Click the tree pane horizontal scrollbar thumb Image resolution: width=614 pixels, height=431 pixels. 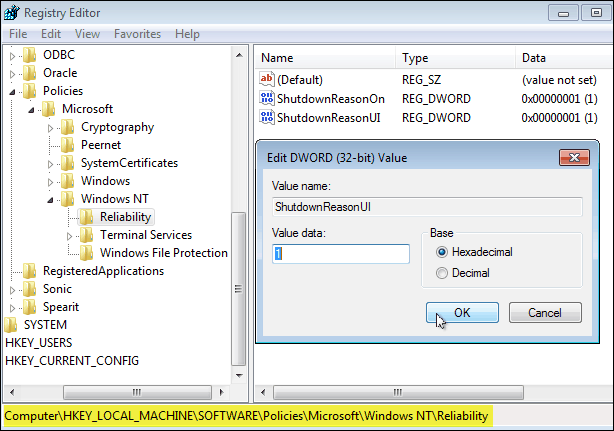(x=137, y=392)
